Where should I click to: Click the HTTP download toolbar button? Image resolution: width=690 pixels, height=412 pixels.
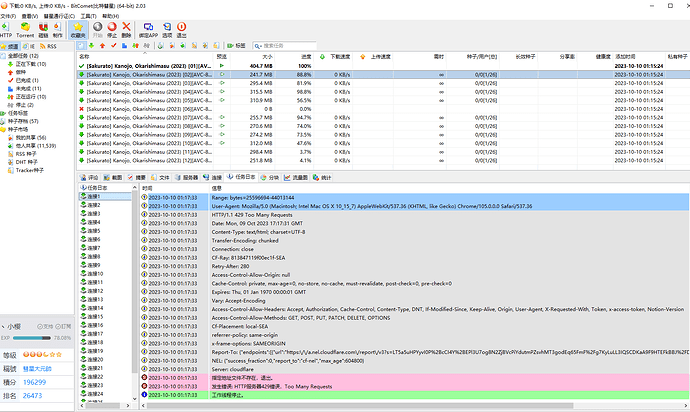coord(6,30)
